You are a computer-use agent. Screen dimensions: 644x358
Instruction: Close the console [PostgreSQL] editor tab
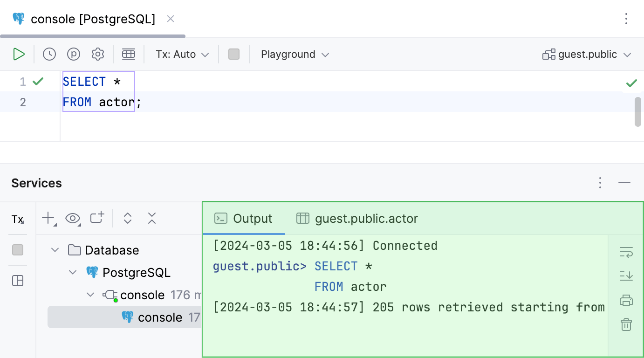pyautogui.click(x=171, y=19)
